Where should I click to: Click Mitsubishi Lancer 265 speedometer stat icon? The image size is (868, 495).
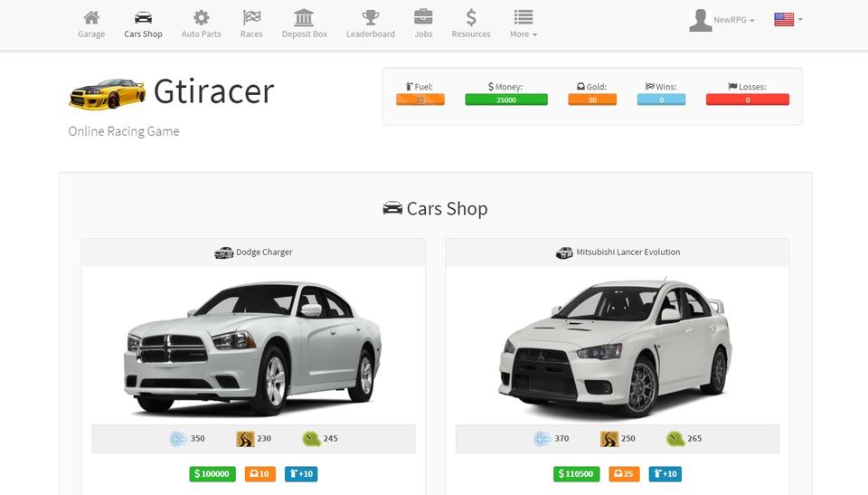(x=675, y=439)
